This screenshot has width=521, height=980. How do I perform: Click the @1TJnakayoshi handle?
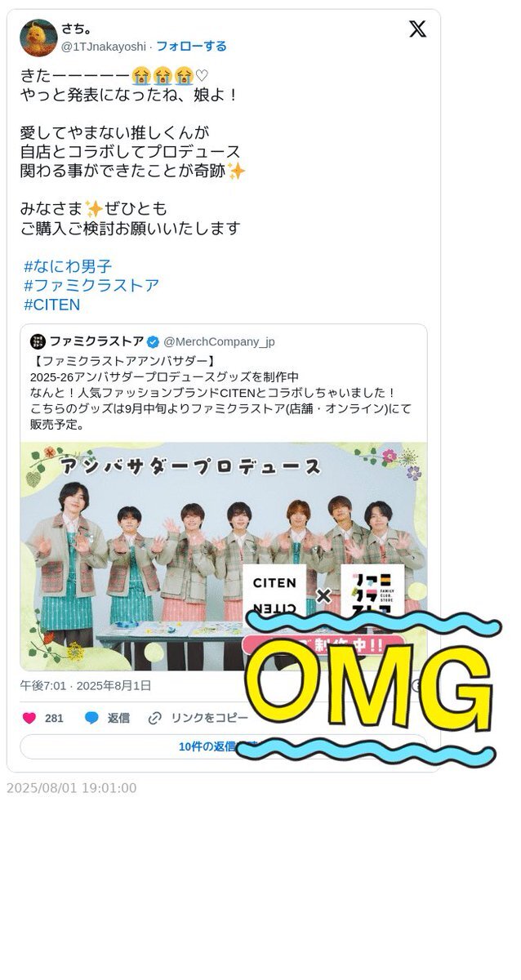tap(104, 46)
